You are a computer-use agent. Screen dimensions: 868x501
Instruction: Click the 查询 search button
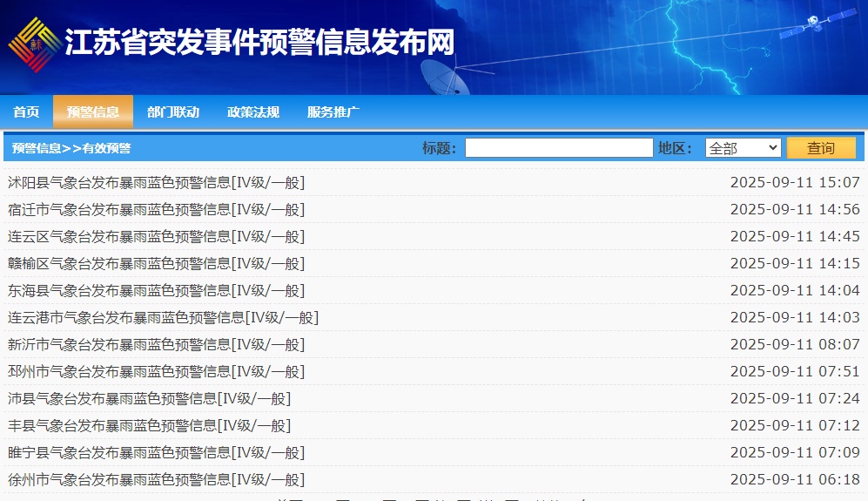[821, 148]
